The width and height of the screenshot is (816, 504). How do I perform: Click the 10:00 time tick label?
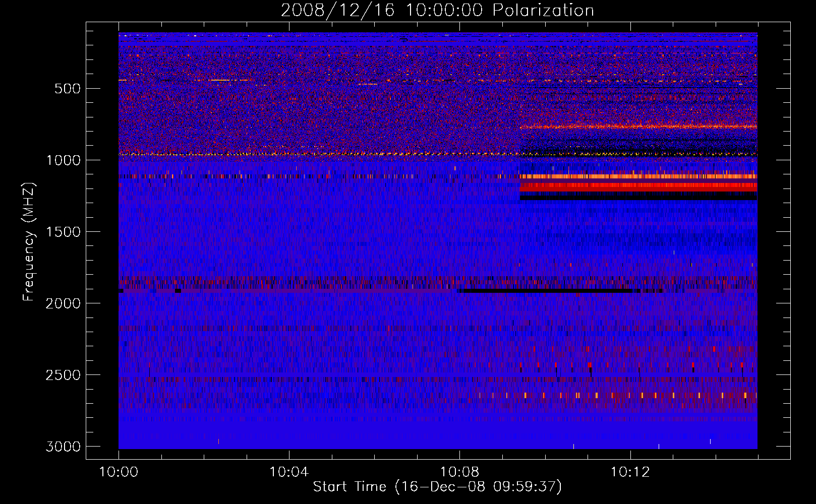coord(119,472)
